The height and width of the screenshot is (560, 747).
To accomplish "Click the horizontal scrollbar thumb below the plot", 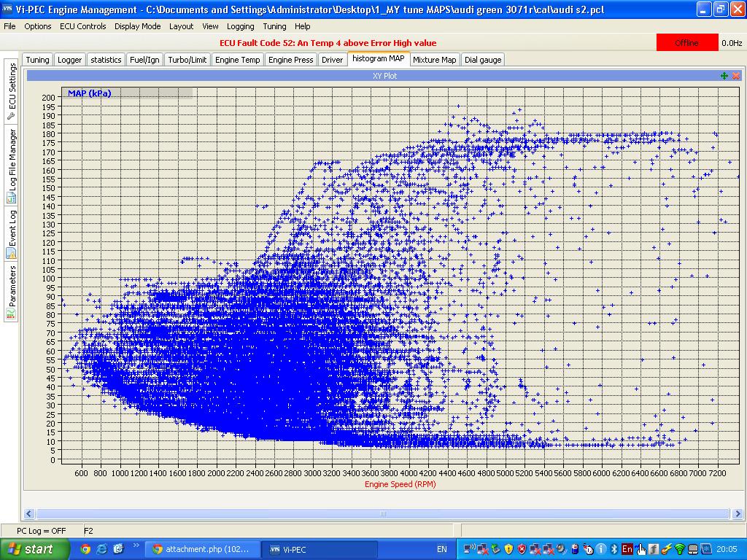I will tap(382, 514).
